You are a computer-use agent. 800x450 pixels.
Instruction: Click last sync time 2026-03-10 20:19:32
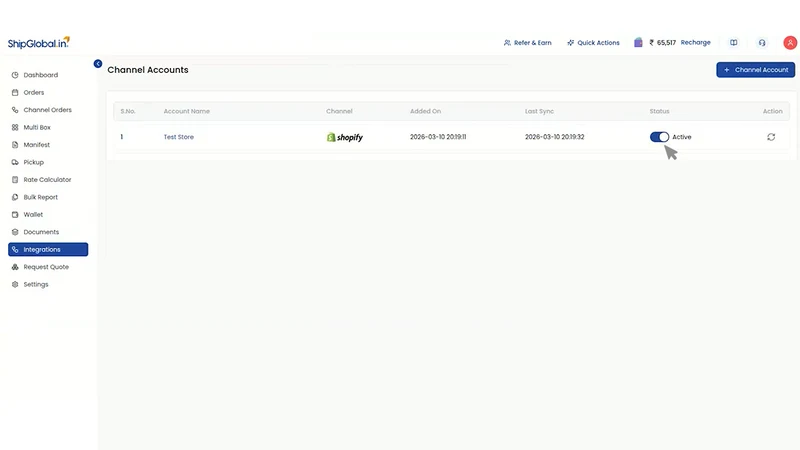click(555, 137)
